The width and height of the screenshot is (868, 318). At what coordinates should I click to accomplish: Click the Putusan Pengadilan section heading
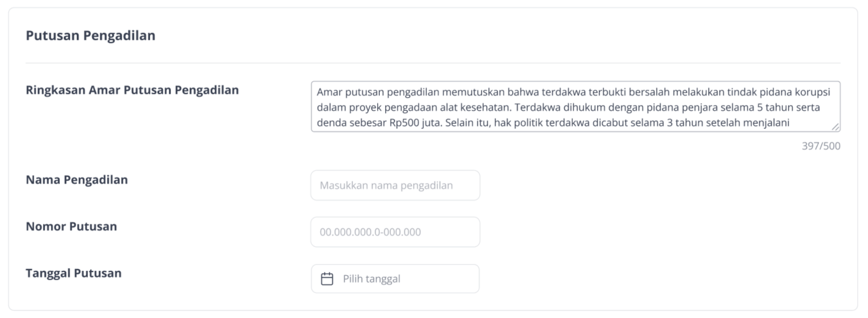(90, 36)
